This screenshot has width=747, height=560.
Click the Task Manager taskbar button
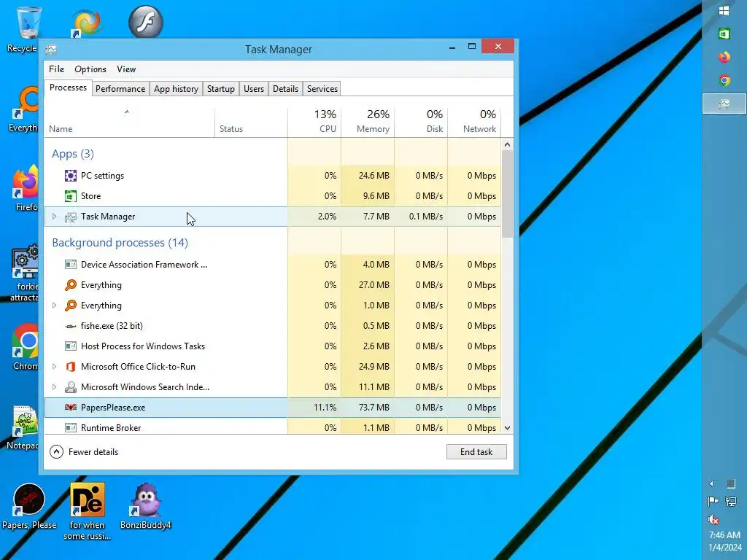(724, 104)
